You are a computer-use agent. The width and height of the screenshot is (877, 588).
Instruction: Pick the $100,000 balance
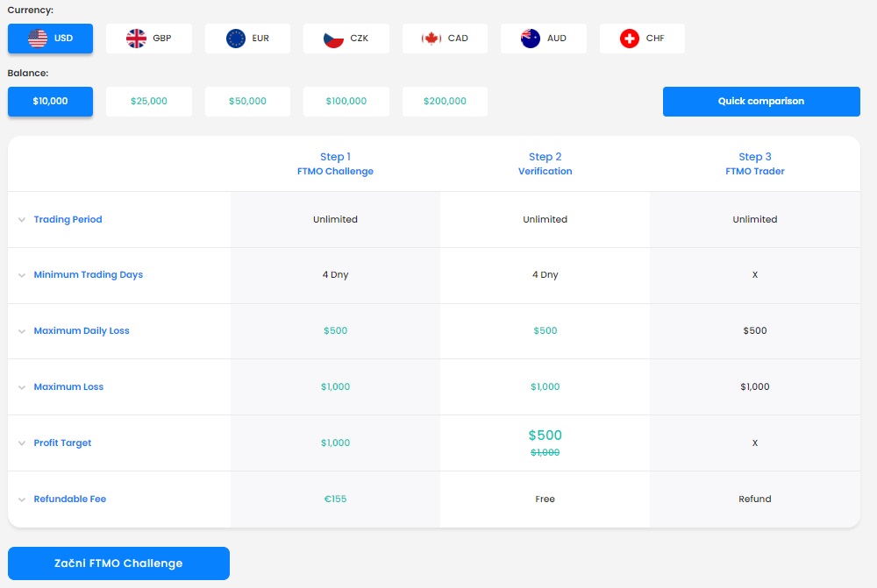[x=346, y=101]
